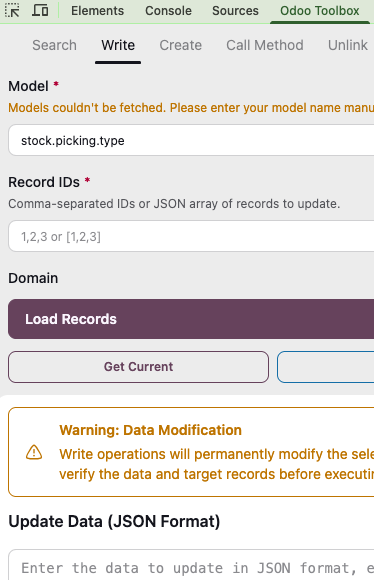This screenshot has width=374, height=580.
Task: Click the Get Current button
Action: 138,367
